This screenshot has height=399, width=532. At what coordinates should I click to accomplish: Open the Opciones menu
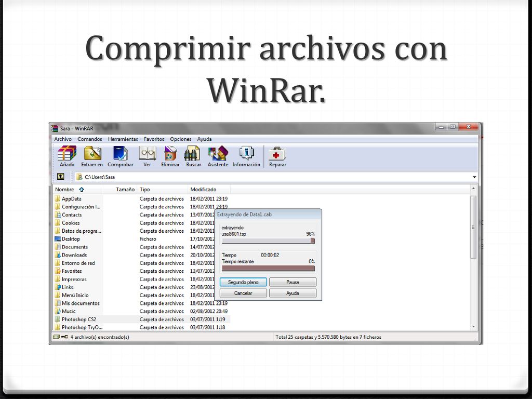tap(180, 139)
